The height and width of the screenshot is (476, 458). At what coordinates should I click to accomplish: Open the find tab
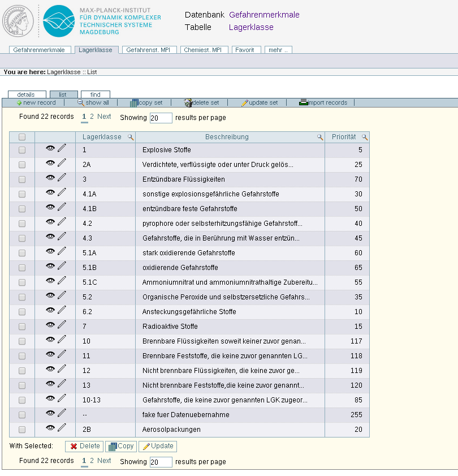96,95
